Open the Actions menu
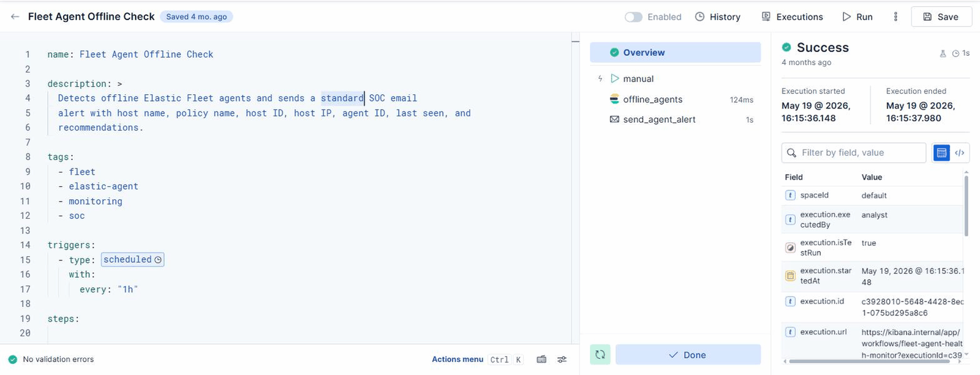The image size is (980, 375). coord(458,360)
